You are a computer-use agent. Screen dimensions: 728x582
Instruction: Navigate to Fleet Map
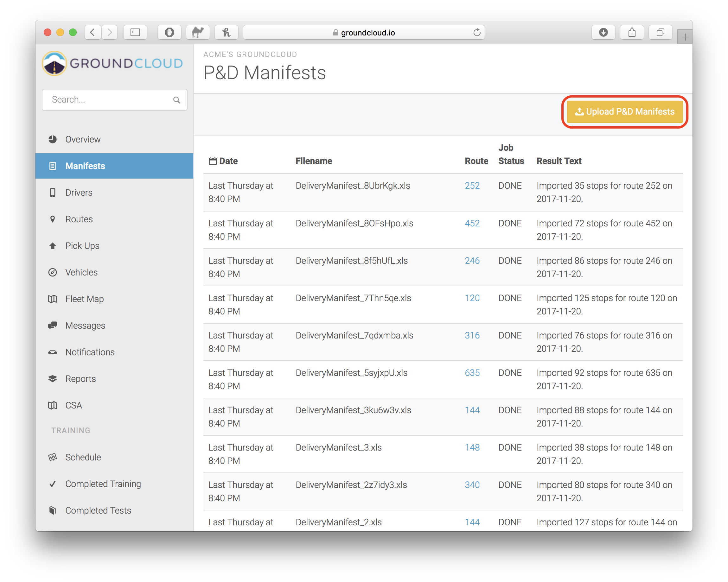coord(114,299)
